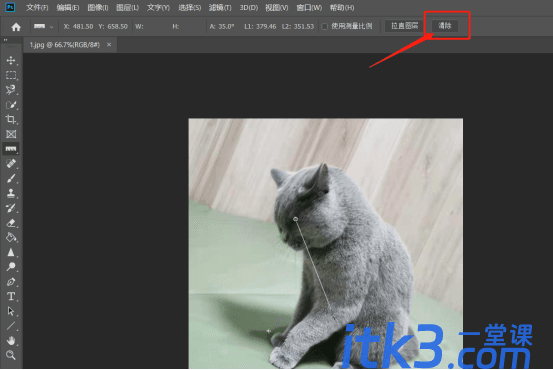Select the Horizontal Type tool
The height and width of the screenshot is (370, 553).
(11, 296)
